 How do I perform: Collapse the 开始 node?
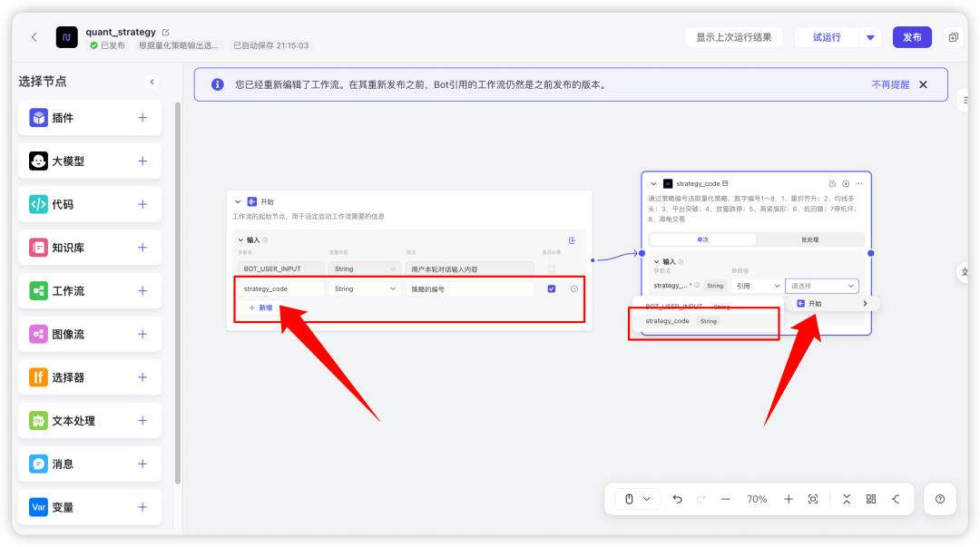click(x=238, y=202)
